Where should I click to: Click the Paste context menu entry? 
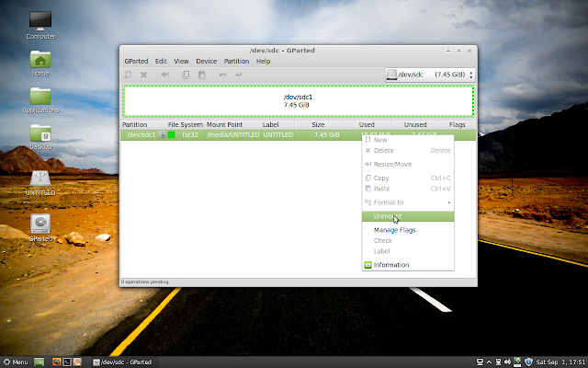[408, 189]
